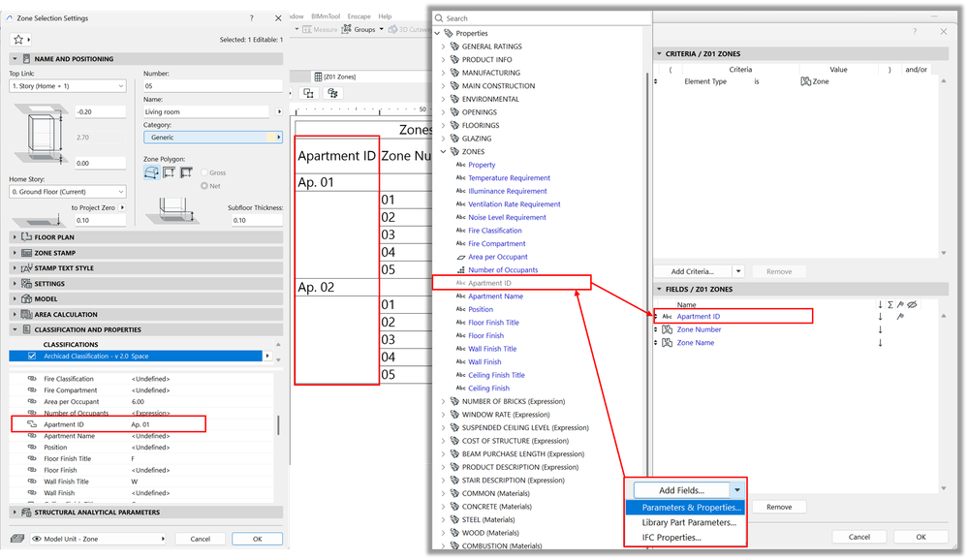Click the zone Number input field
This screenshot has height=560, width=968.
click(x=212, y=86)
